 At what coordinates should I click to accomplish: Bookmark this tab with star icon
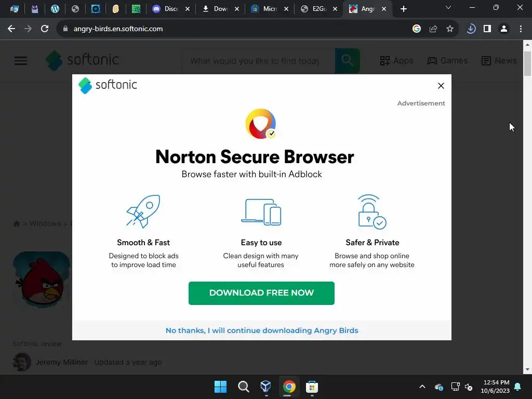click(450, 29)
